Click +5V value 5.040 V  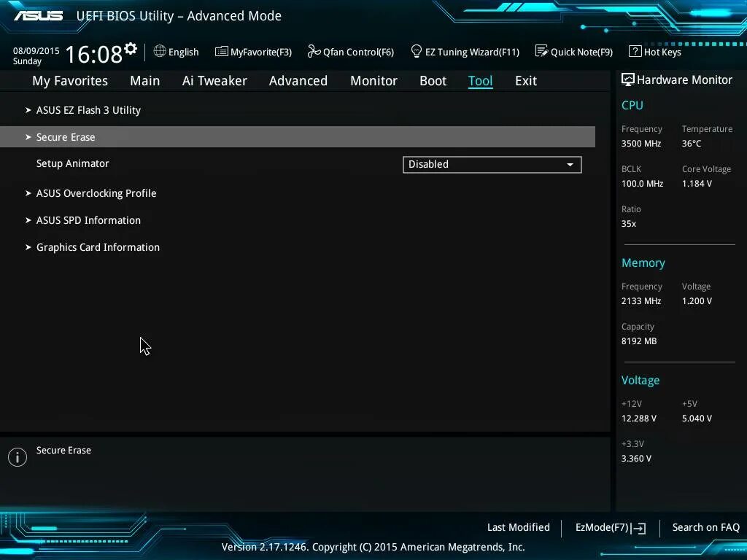tap(697, 419)
